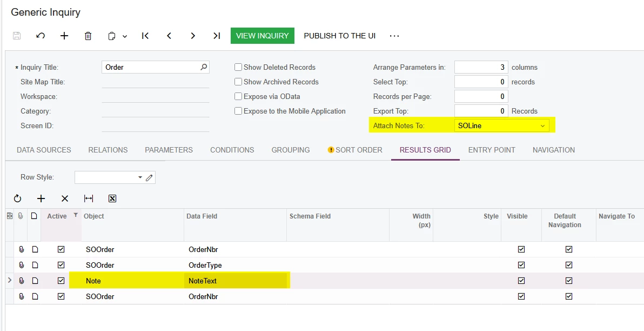Click the note page icon in Note row
The width and height of the screenshot is (644, 331).
[35, 281]
